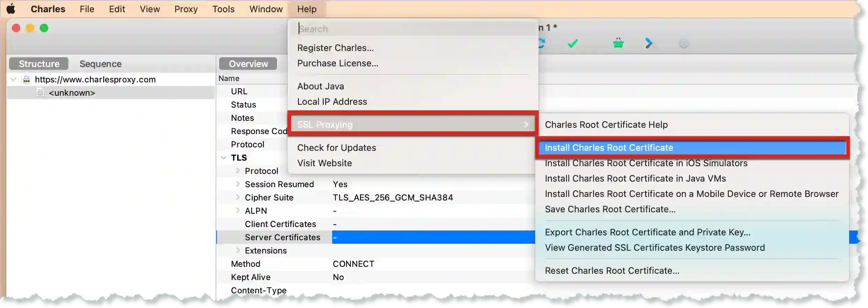Collapse the https://www.charlesproxy.com tree node
Viewport: 868px width, 308px height.
point(14,80)
